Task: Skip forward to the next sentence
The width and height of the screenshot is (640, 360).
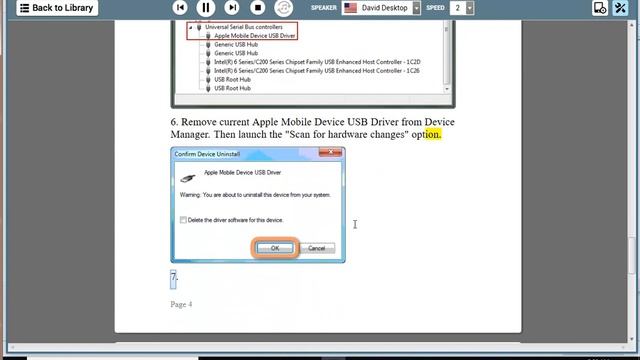Action: tap(232, 7)
